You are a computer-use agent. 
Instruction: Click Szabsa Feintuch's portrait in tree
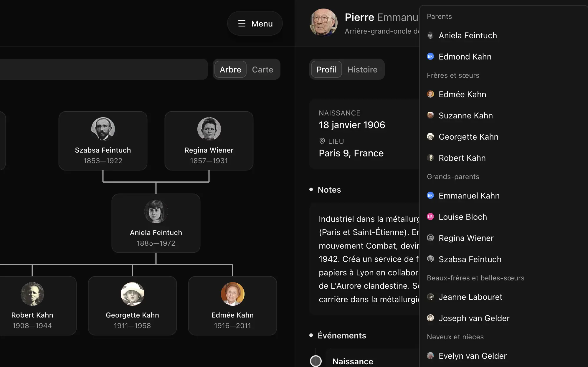103,129
